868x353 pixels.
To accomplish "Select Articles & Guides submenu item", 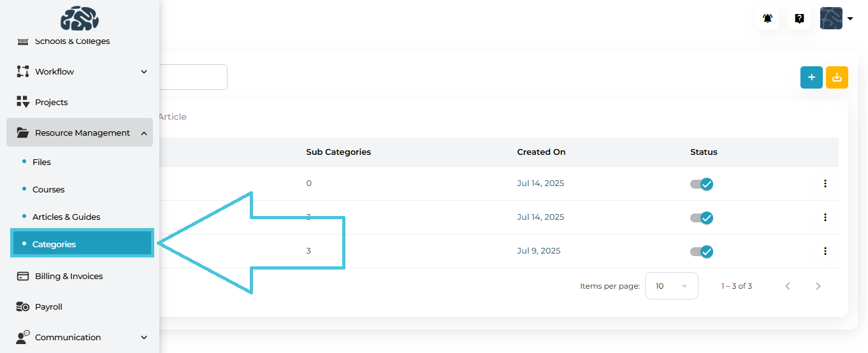I will coord(66,217).
